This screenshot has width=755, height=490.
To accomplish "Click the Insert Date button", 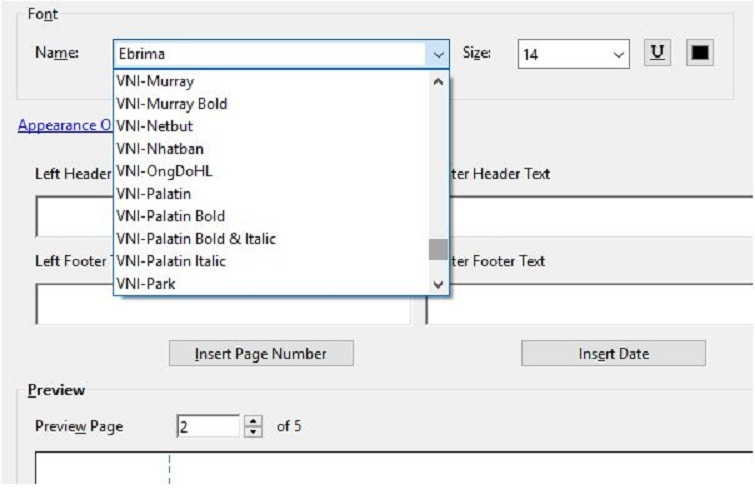I will click(x=613, y=353).
